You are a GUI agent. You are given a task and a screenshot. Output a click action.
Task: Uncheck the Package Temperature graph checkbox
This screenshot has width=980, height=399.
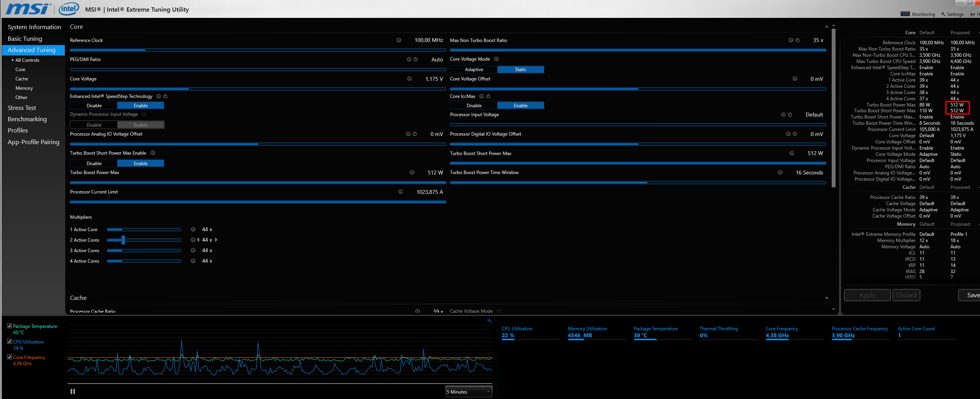pyautogui.click(x=10, y=326)
